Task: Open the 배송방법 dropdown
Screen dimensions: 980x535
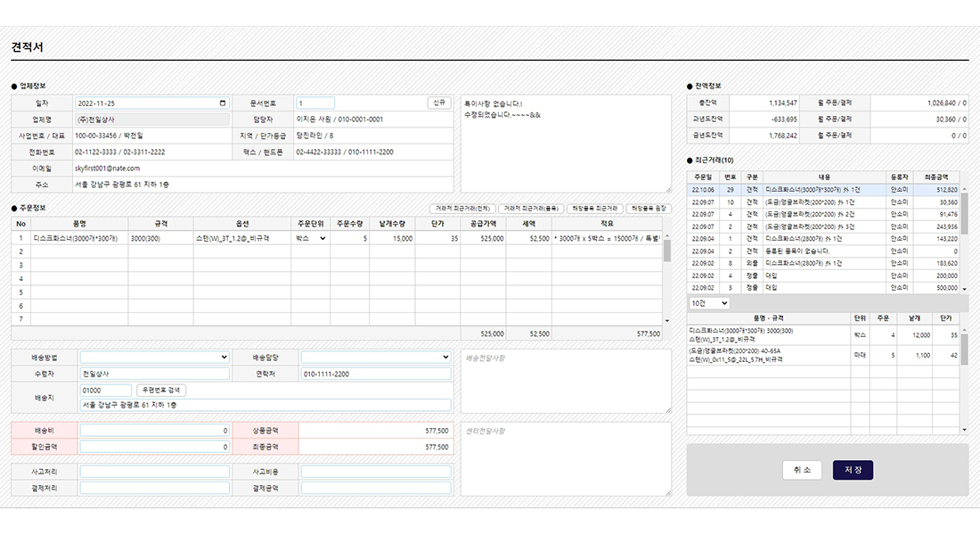Action: (x=154, y=358)
